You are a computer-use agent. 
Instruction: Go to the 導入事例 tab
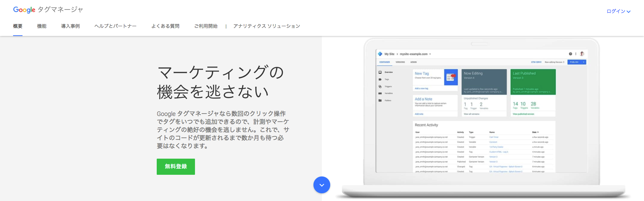pyautogui.click(x=70, y=26)
